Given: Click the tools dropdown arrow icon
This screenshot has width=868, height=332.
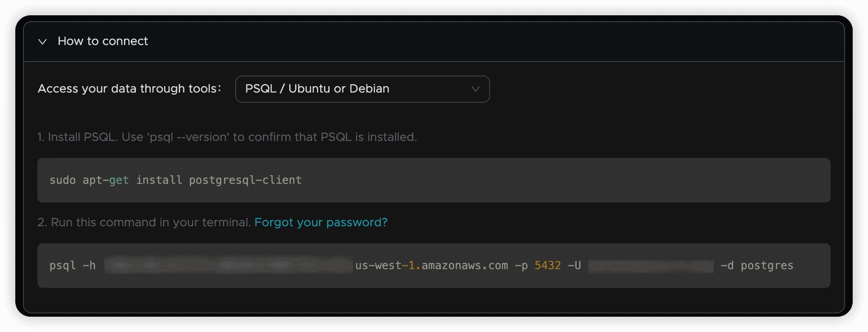Looking at the screenshot, I should 475,89.
